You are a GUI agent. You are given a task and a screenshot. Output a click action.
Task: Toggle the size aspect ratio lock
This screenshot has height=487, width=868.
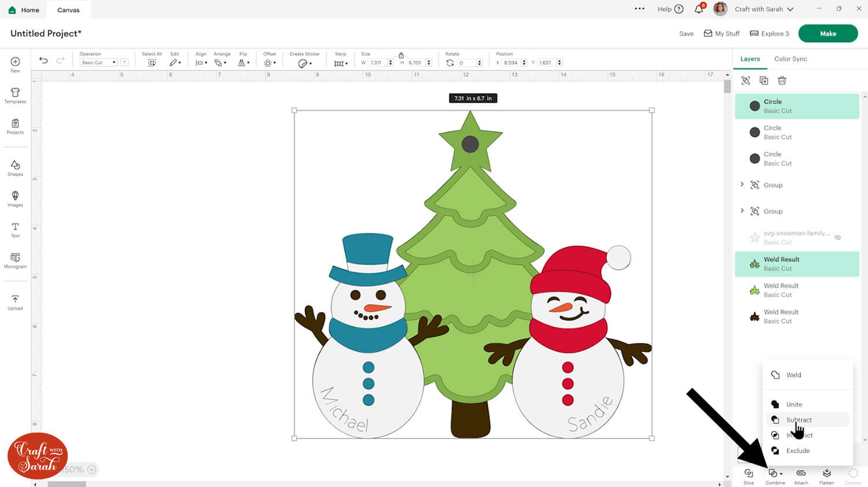click(x=401, y=55)
